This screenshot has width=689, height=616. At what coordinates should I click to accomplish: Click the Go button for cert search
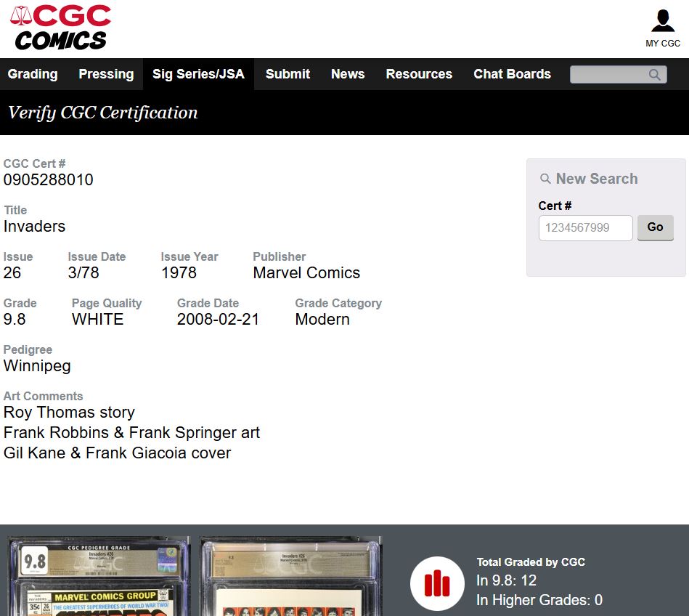[655, 227]
